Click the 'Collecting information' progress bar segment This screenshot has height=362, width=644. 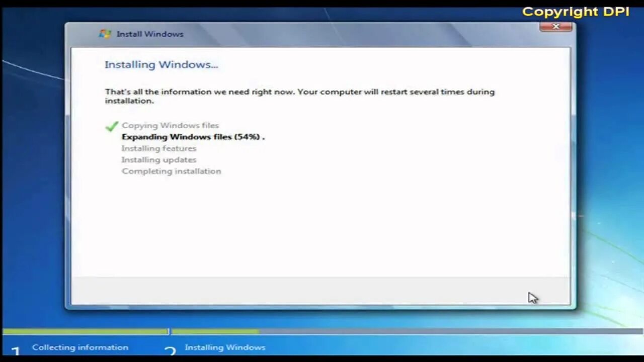tap(86, 331)
